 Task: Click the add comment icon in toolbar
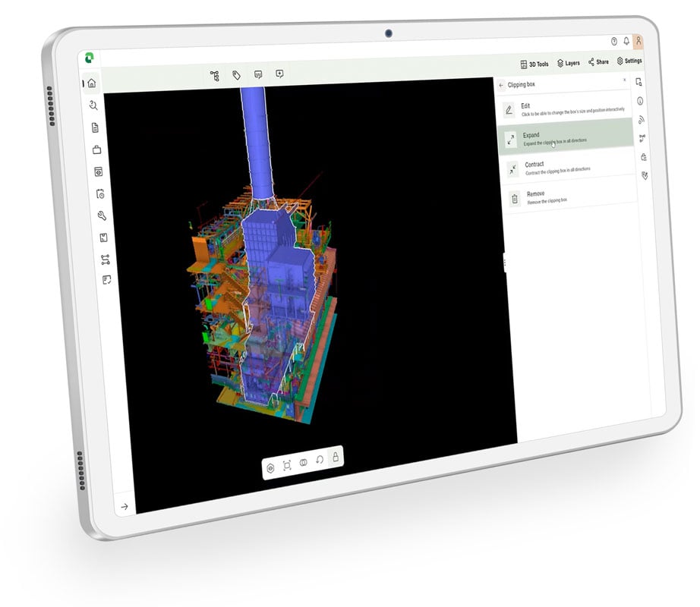pyautogui.click(x=279, y=74)
